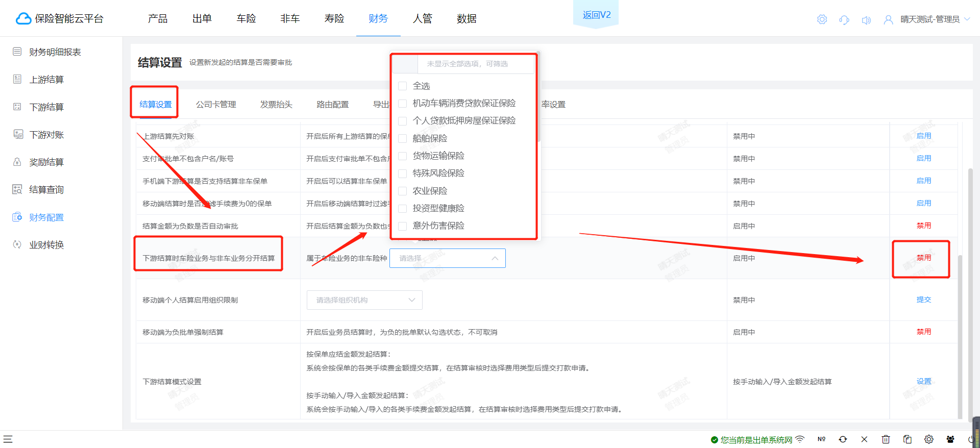Screen dimensions: 980x448
Task: Open 业财转换 via its sidebar icon
Action: 17,244
